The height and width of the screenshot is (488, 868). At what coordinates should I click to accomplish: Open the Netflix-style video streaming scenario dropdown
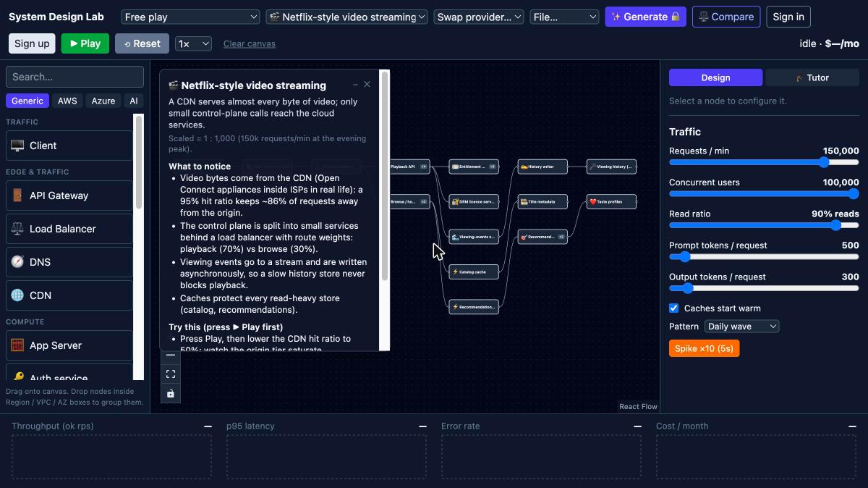pos(346,17)
